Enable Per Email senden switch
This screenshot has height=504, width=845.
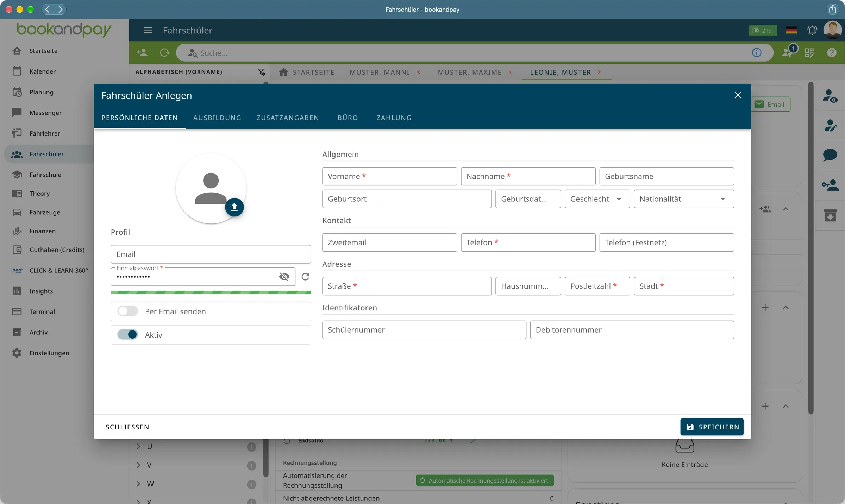pyautogui.click(x=127, y=311)
